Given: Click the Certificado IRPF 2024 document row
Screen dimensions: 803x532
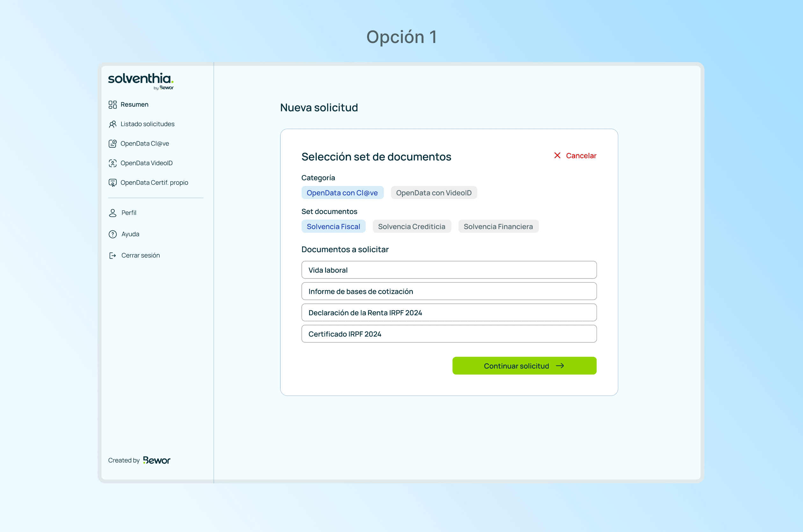Looking at the screenshot, I should (x=449, y=334).
